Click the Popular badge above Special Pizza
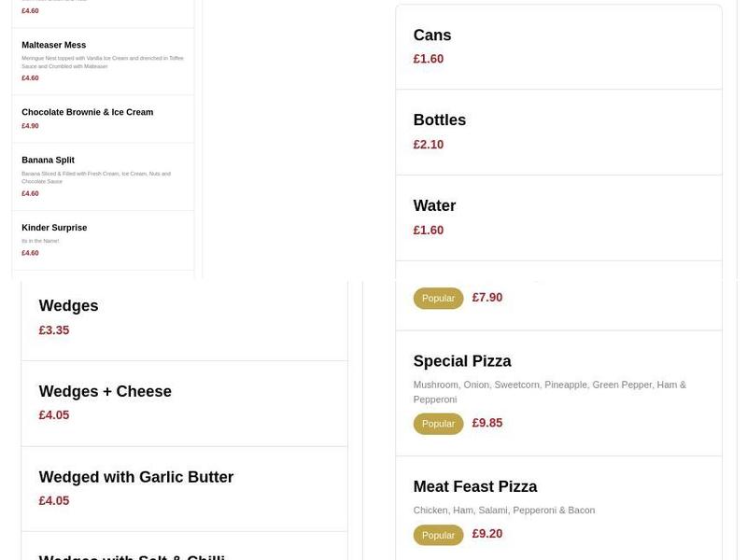The image size is (747, 560). [x=438, y=298]
